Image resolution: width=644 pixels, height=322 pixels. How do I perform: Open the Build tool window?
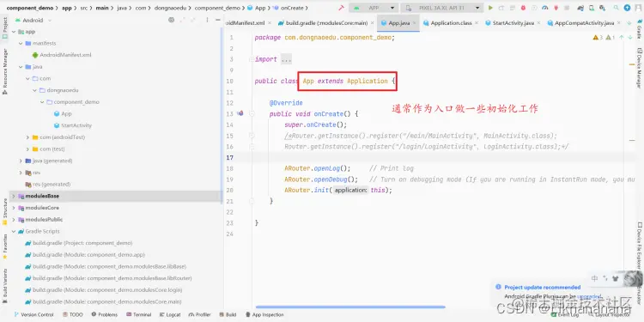[x=228, y=314]
